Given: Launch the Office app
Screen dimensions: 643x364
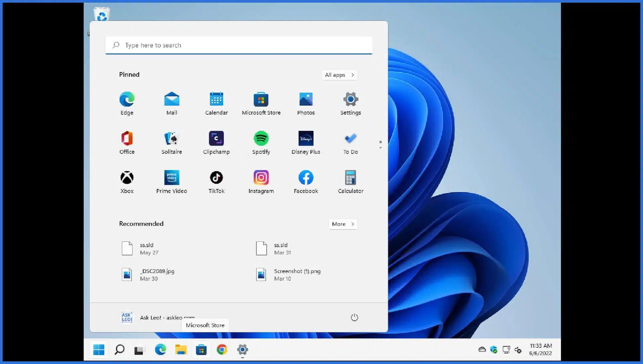Looking at the screenshot, I should (127, 142).
